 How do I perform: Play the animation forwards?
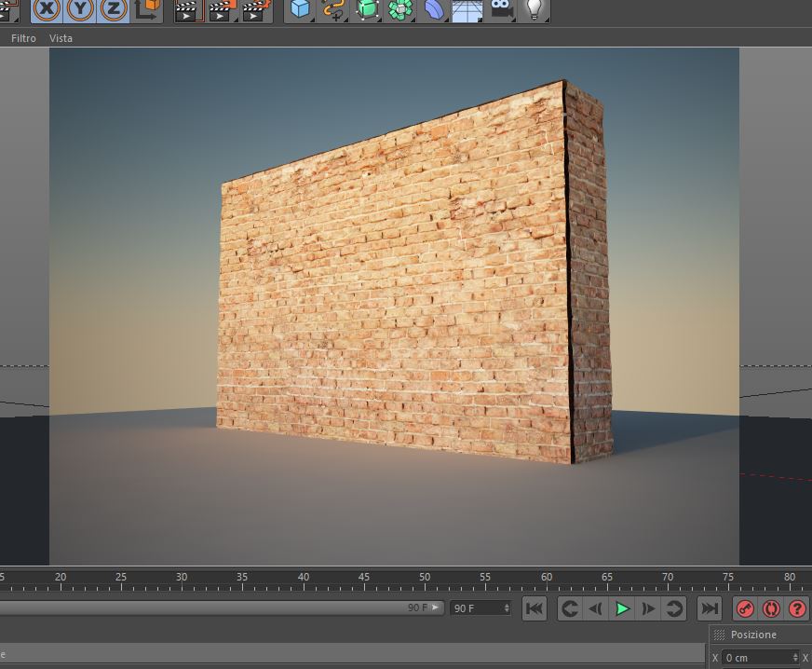622,608
